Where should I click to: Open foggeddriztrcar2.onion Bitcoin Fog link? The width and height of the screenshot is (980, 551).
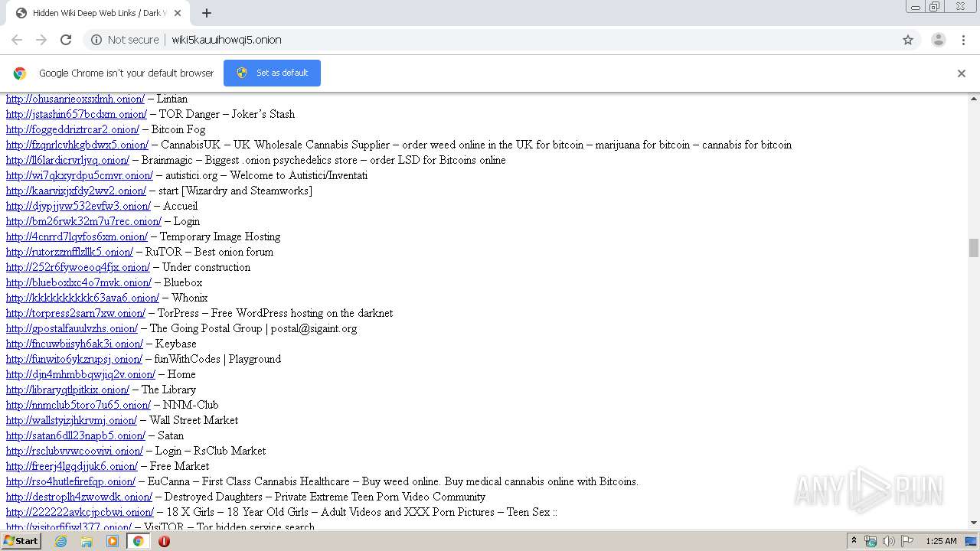73,129
